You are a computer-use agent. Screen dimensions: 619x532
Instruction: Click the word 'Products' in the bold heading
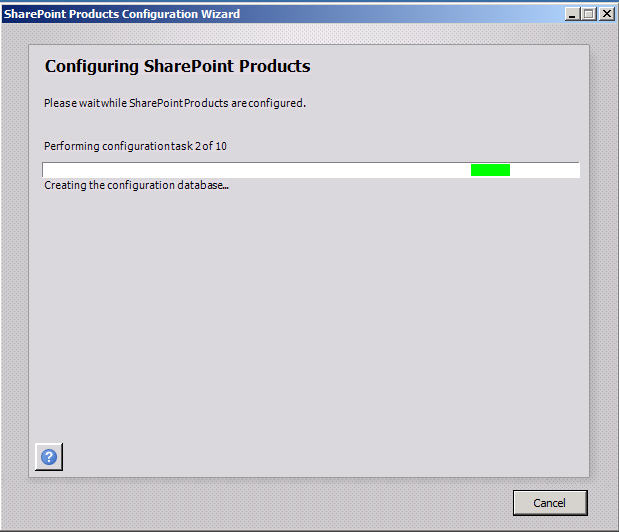click(275, 66)
